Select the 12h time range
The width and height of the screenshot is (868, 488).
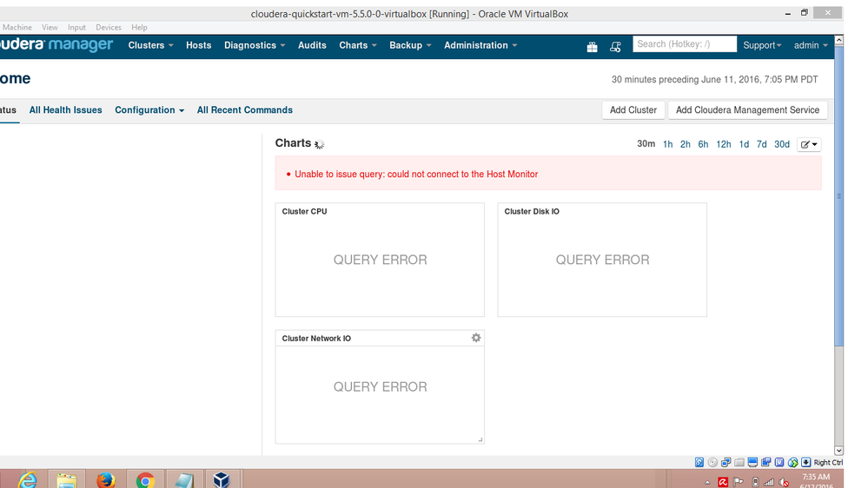coord(724,144)
